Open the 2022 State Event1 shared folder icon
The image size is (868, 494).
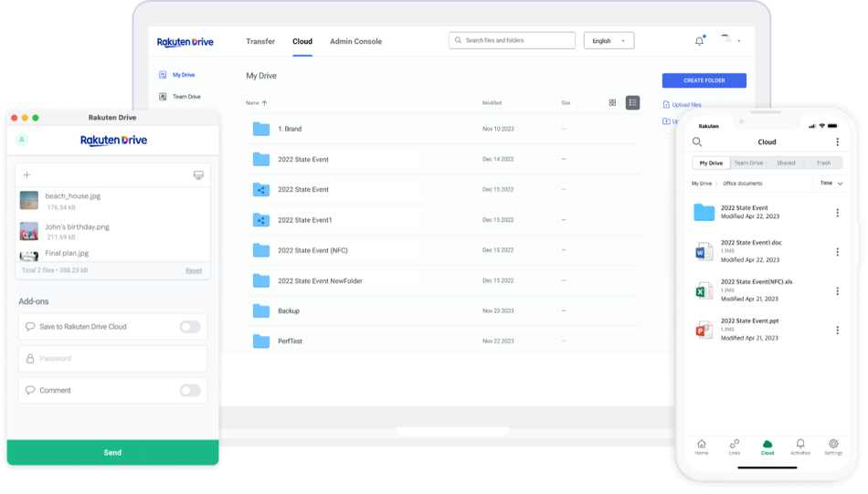click(261, 220)
